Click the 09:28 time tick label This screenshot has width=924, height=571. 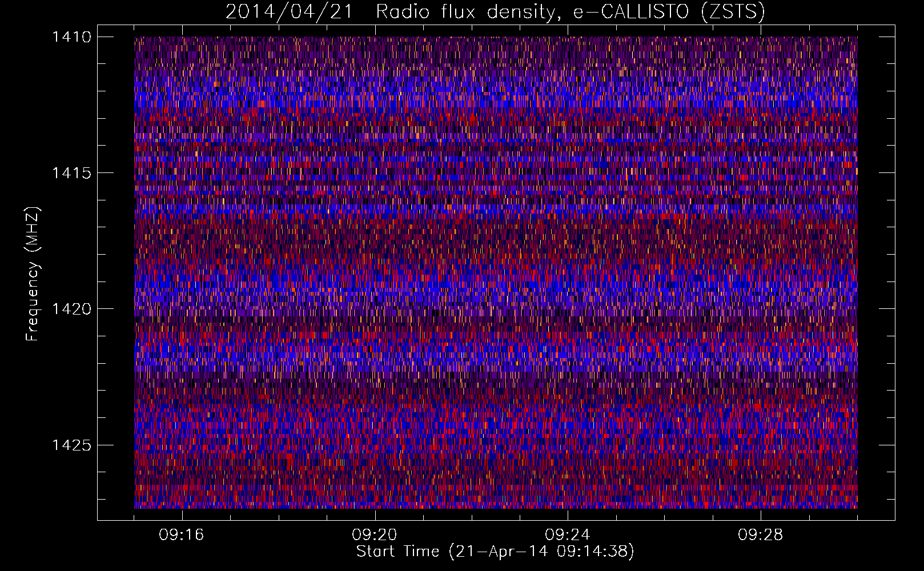[761, 535]
